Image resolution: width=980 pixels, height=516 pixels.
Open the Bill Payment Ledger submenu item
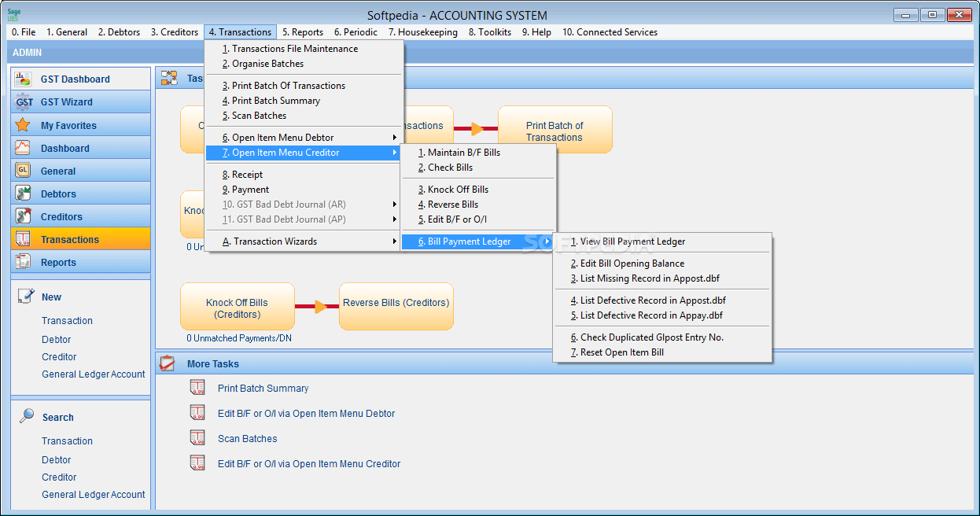pos(478,241)
